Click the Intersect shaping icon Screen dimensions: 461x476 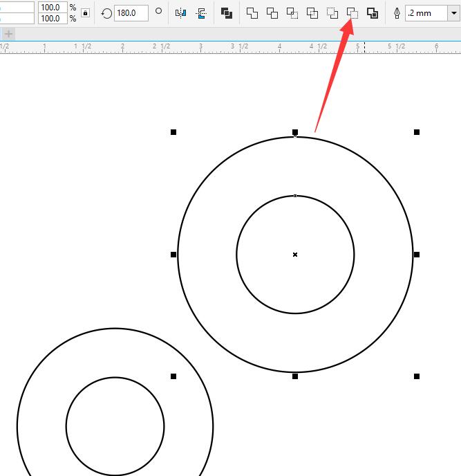click(292, 12)
